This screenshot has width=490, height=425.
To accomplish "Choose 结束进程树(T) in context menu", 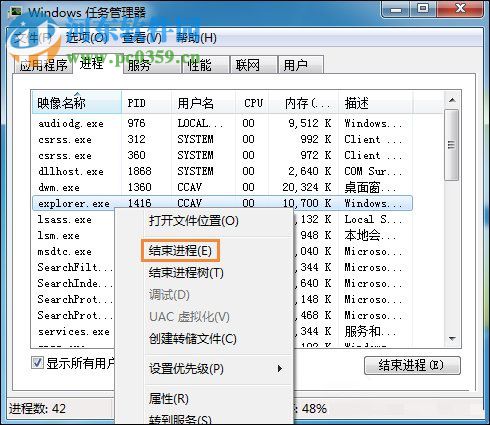I will pos(186,273).
